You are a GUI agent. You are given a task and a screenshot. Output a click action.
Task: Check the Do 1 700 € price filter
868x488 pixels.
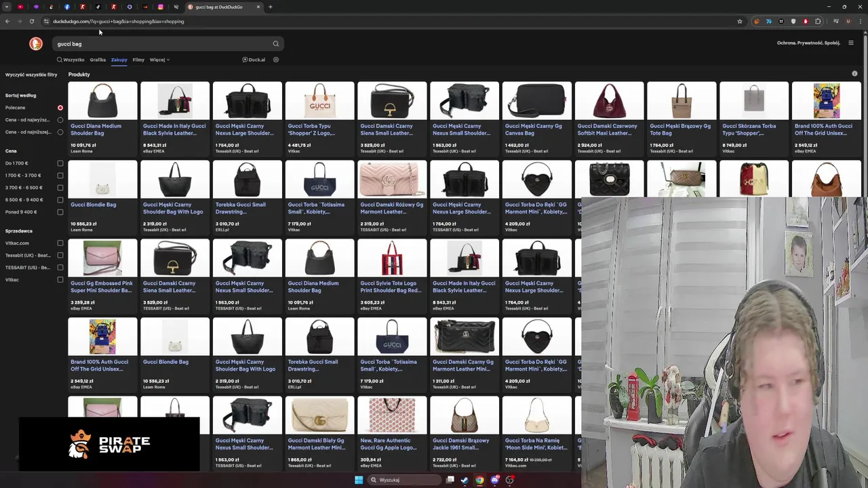[60, 163]
